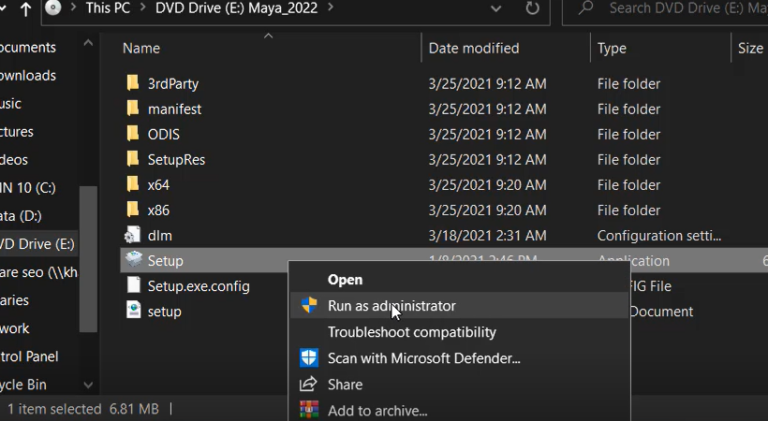Image resolution: width=768 pixels, height=421 pixels.
Task: Click the Microsoft Defender shield icon
Action: pyautogui.click(x=309, y=358)
